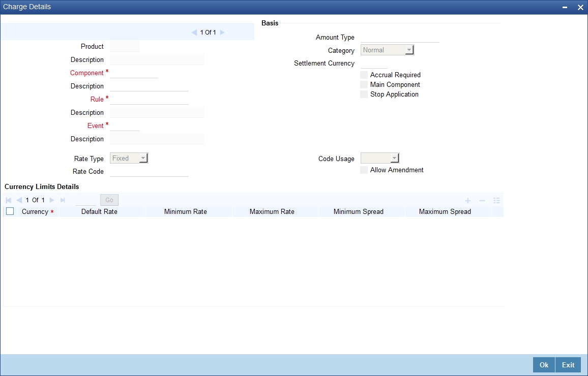Click the page number field beside Go
The image size is (588, 376).
click(x=85, y=200)
